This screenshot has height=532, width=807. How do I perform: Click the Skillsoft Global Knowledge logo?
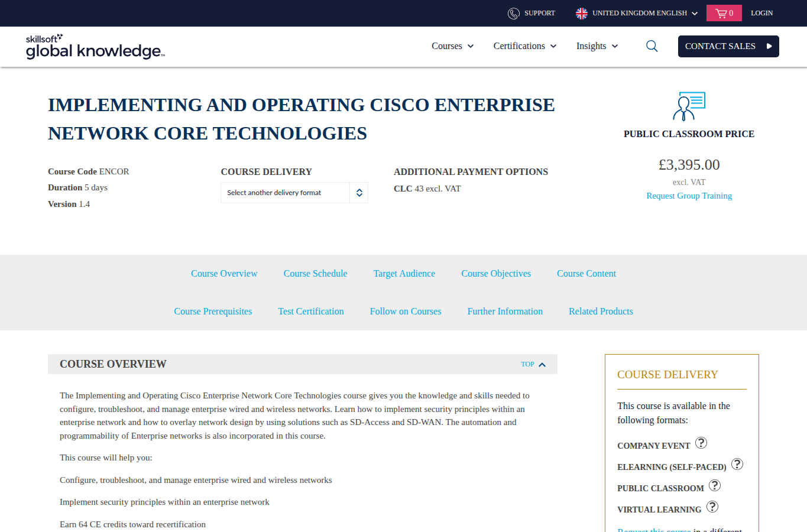[x=95, y=47]
